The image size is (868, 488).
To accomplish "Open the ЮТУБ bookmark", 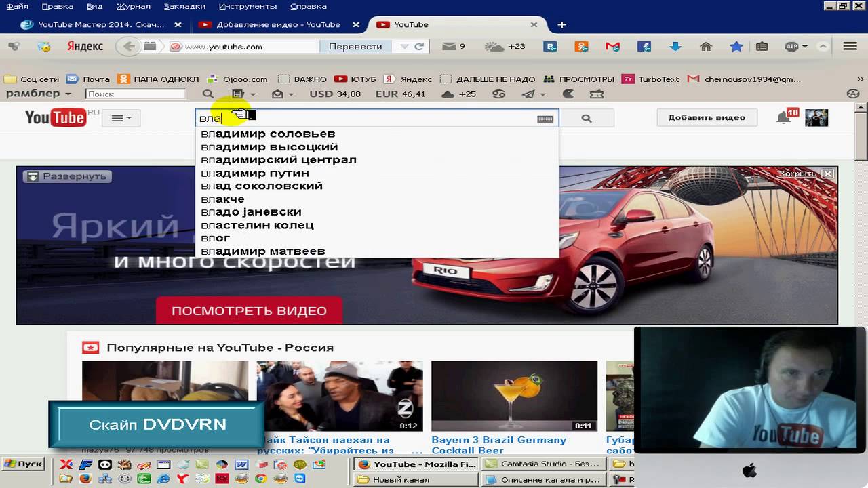I will pyautogui.click(x=355, y=79).
